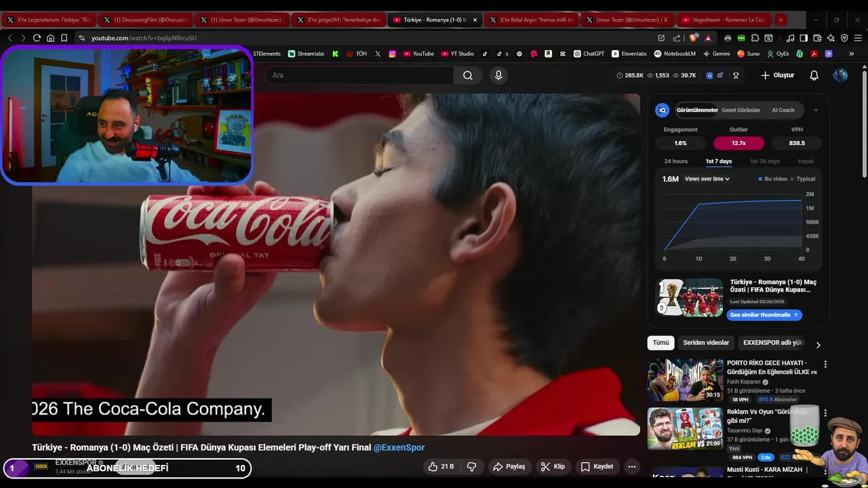The height and width of the screenshot is (488, 868).
Task: Switch to Görüntülenmeler tab
Action: pos(697,110)
